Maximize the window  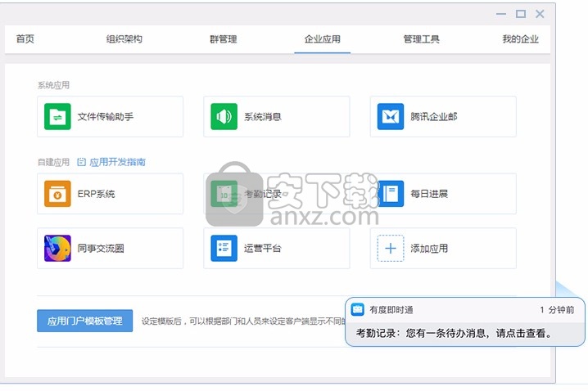521,14
